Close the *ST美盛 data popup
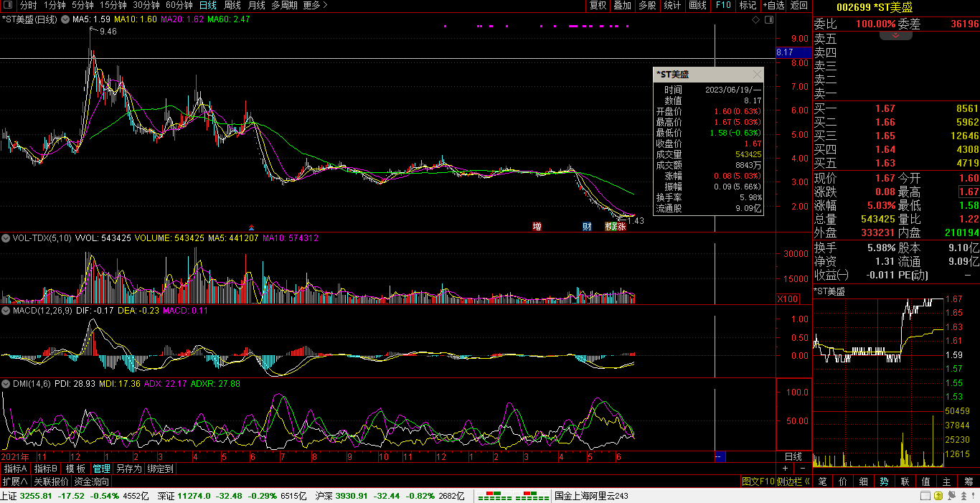This screenshot has height=503, width=980. pos(757,75)
